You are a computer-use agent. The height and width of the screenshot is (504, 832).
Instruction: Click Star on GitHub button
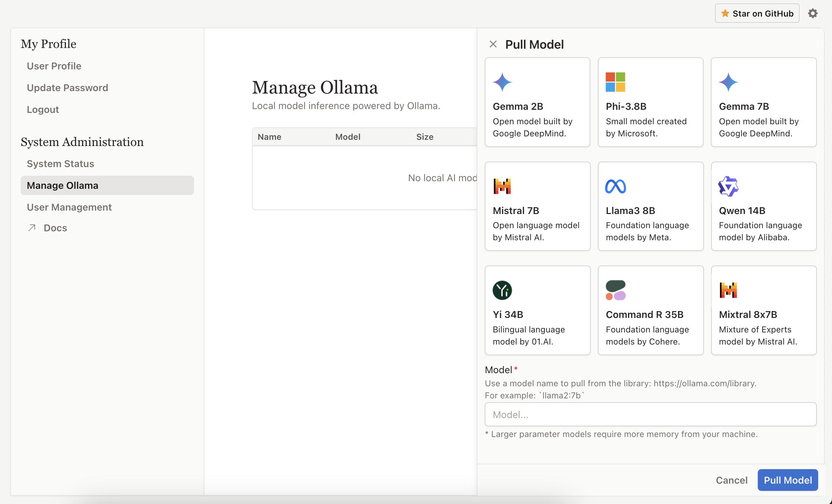757,13
